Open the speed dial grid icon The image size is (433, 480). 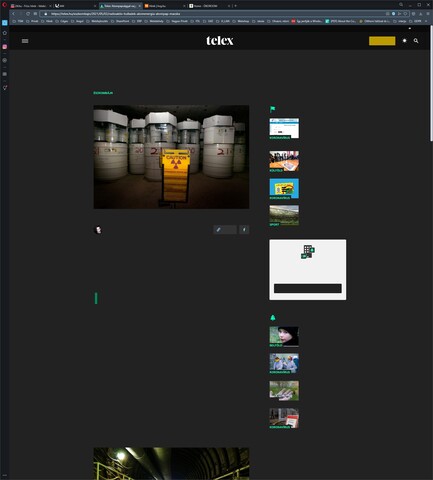(x=35, y=14)
